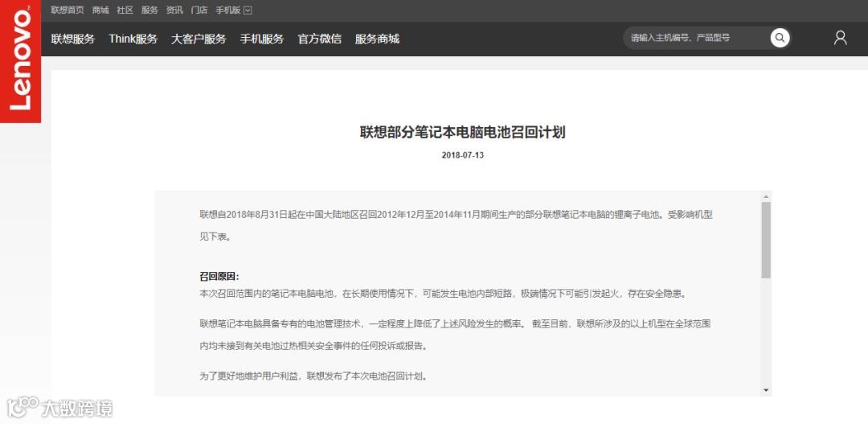Click the scrollbar up arrow
Screen dimensions: 868x424
(766, 196)
